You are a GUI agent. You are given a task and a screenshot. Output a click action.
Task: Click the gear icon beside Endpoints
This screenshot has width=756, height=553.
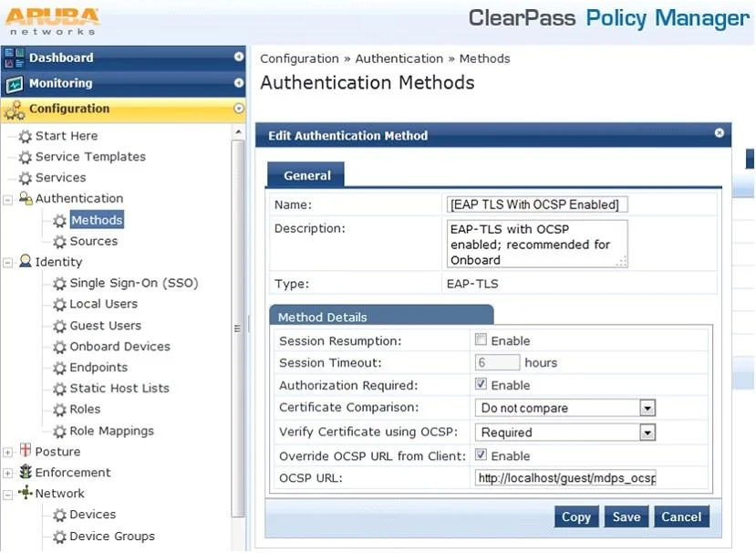pos(60,368)
